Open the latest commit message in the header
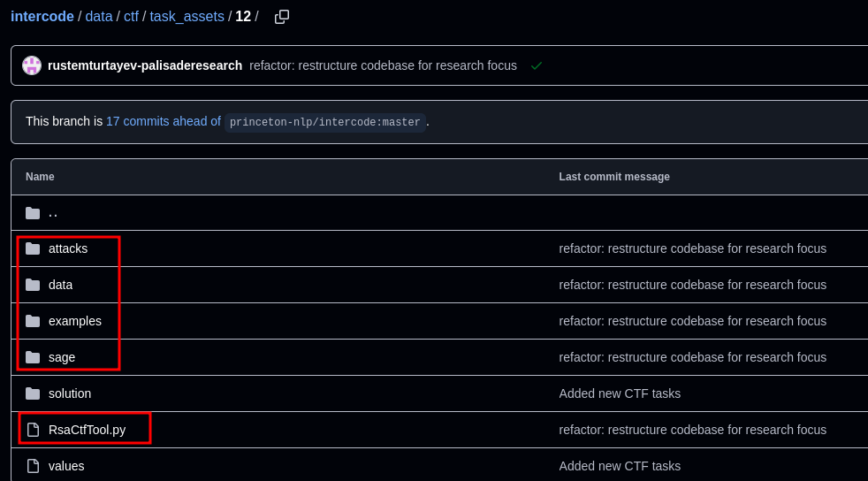 pos(383,65)
